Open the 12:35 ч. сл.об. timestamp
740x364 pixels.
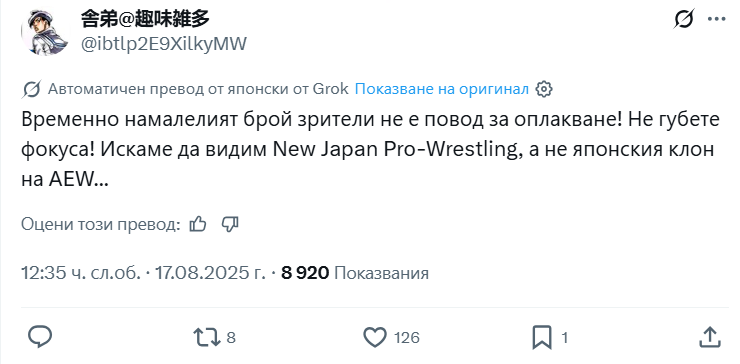pyautogui.click(x=81, y=273)
